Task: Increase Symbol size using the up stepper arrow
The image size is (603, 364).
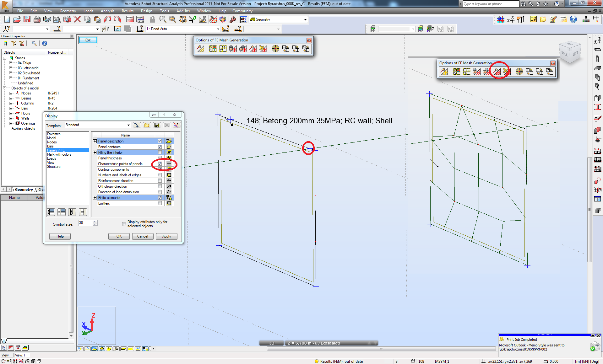Action: [95, 222]
